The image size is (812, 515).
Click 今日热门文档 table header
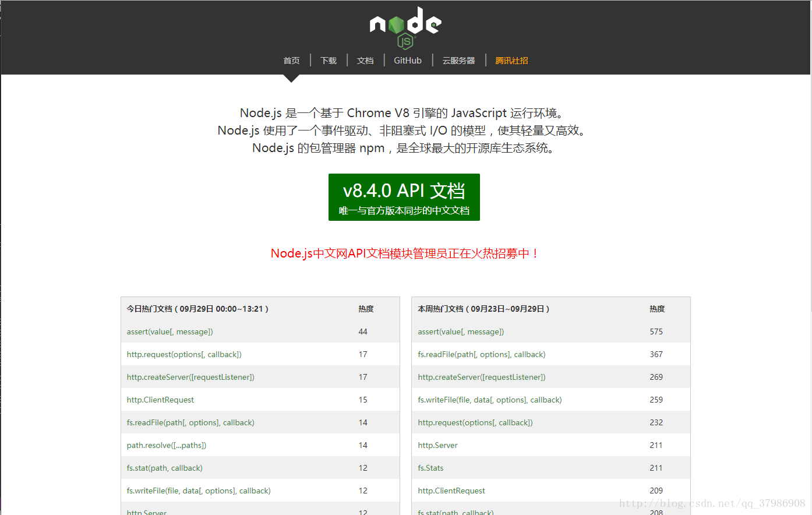198,309
